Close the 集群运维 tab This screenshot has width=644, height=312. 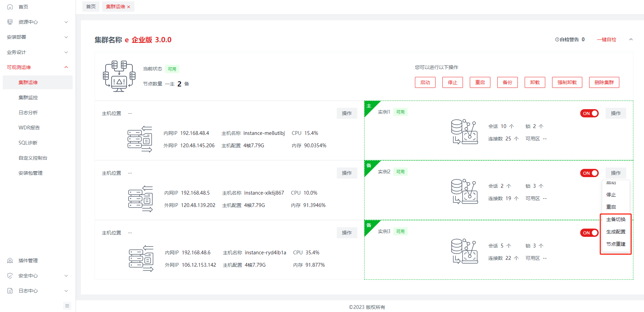coord(129,7)
